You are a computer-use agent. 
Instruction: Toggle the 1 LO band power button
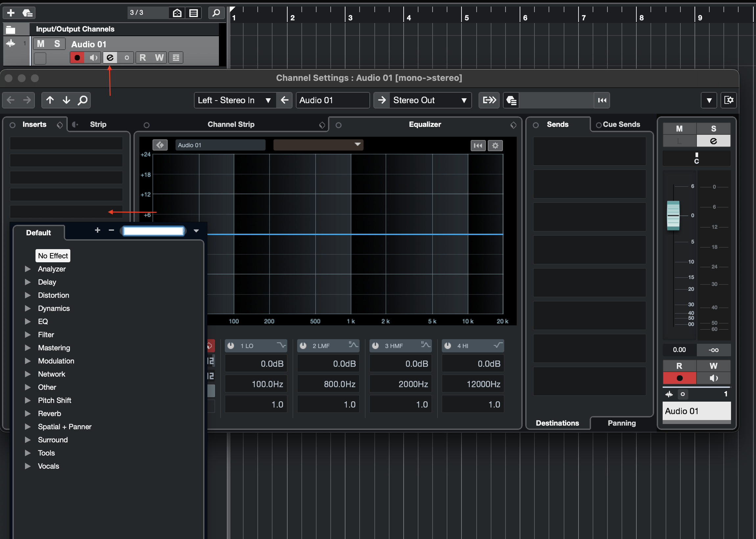231,345
